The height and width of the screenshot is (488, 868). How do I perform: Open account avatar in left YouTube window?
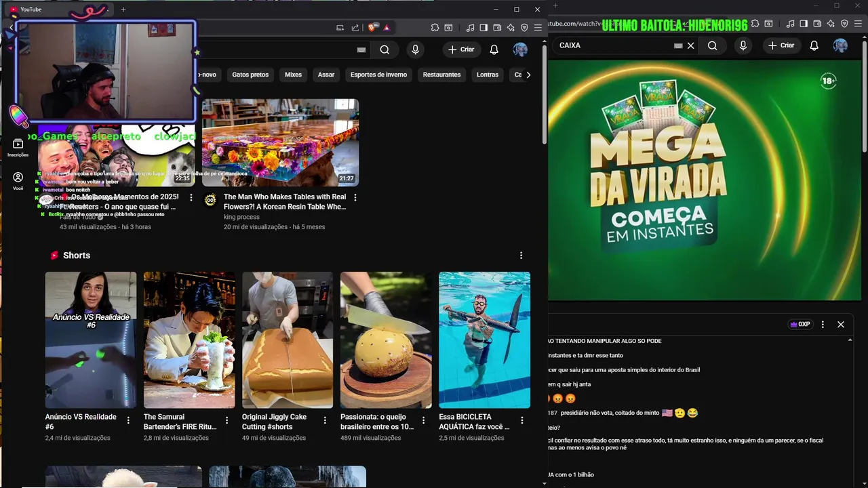(x=520, y=49)
